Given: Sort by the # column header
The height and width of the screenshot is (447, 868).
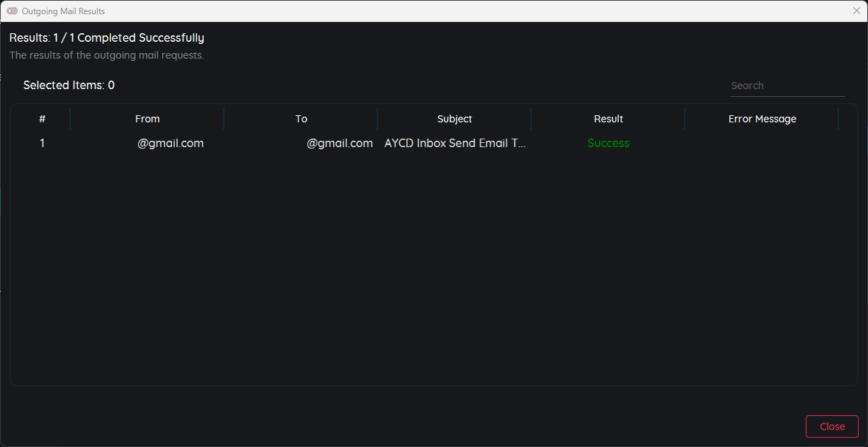Looking at the screenshot, I should coord(42,119).
